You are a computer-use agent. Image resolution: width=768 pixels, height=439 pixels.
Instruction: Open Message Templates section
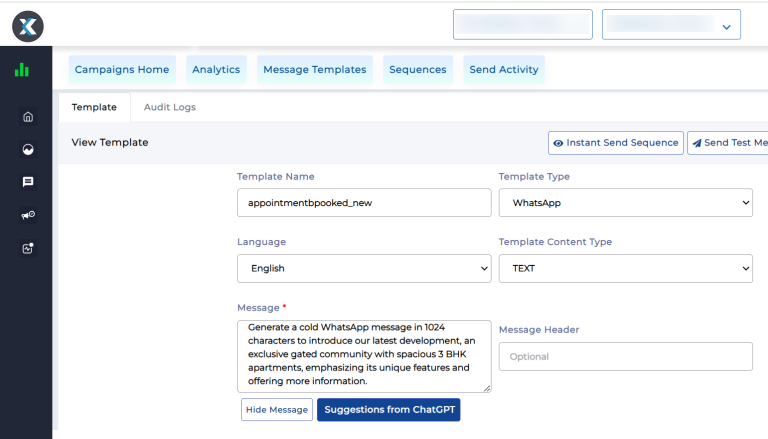click(314, 70)
